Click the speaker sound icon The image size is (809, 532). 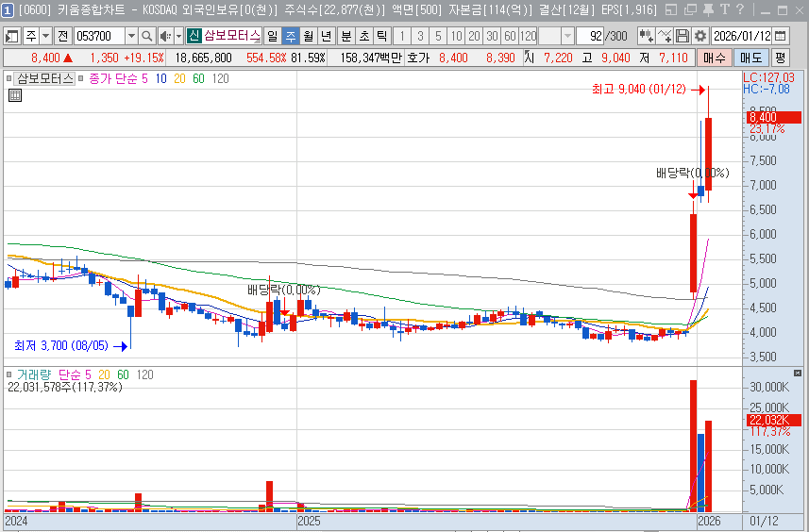[165, 36]
